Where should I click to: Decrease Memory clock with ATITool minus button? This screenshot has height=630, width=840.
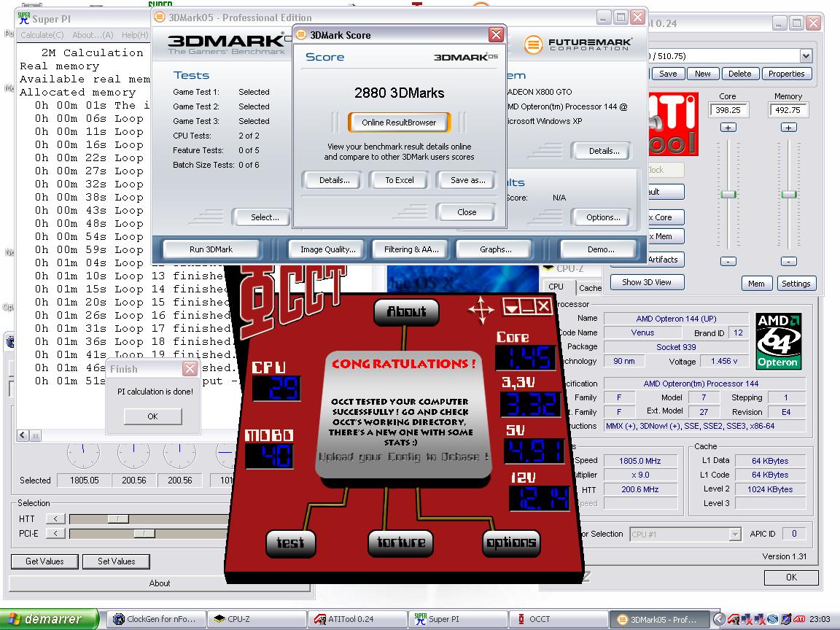coord(788,262)
